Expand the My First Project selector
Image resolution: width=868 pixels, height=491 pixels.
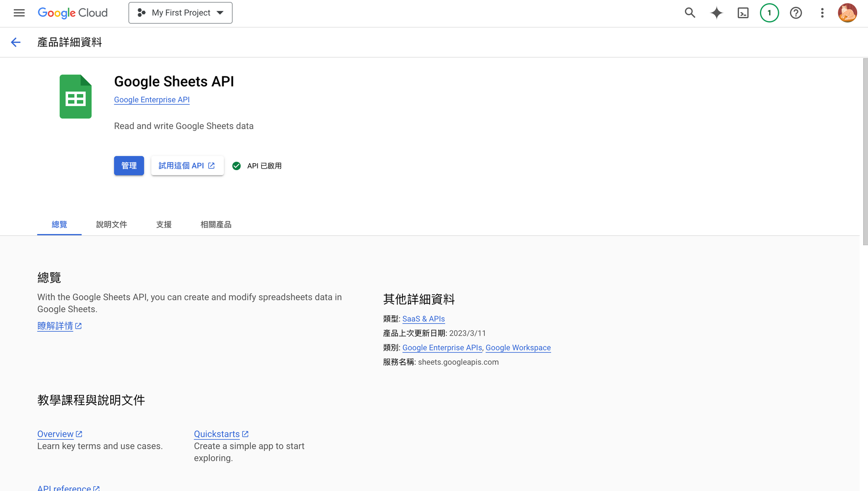[181, 13]
